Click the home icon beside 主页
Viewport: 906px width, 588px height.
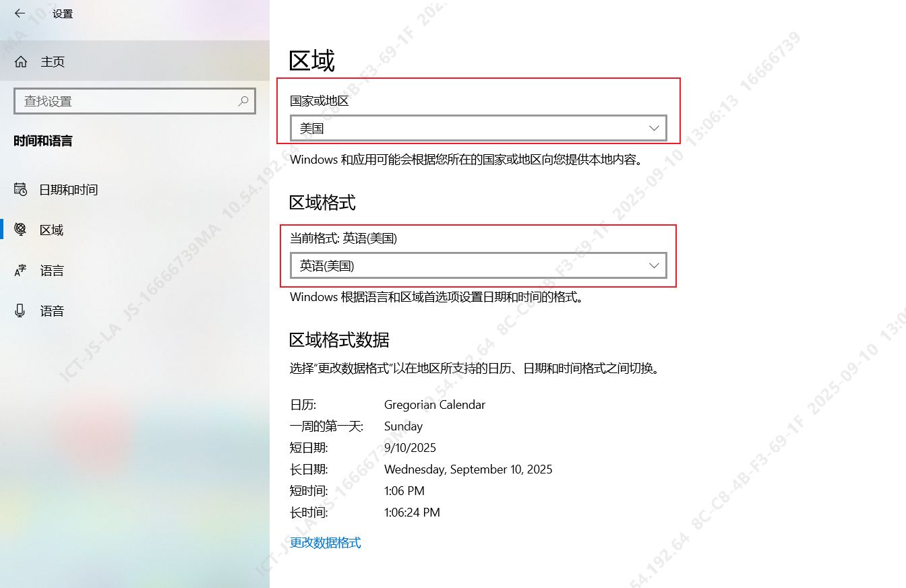(x=21, y=62)
